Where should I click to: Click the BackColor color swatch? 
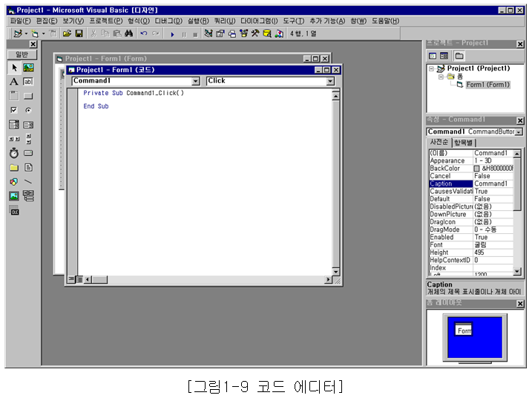coord(476,169)
